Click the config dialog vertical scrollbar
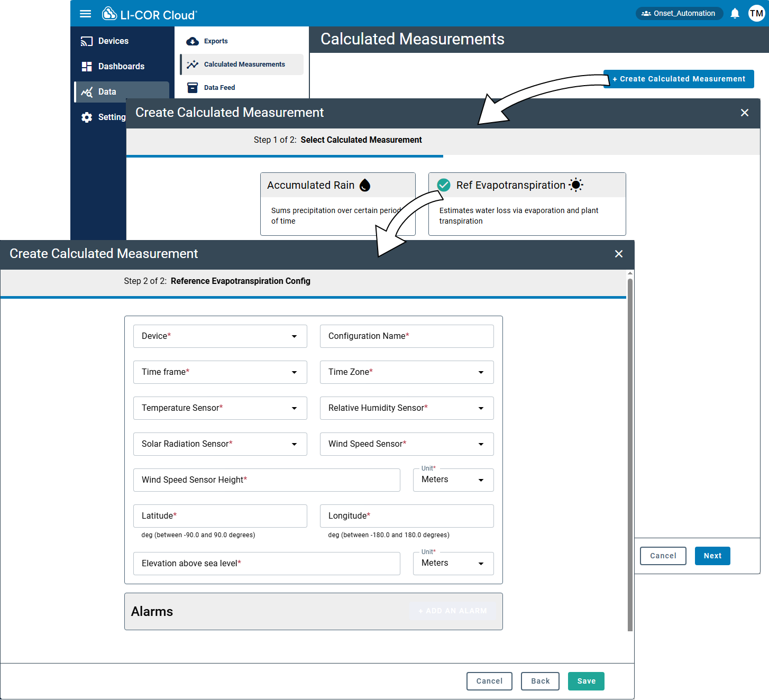The width and height of the screenshot is (769, 700). [630, 455]
